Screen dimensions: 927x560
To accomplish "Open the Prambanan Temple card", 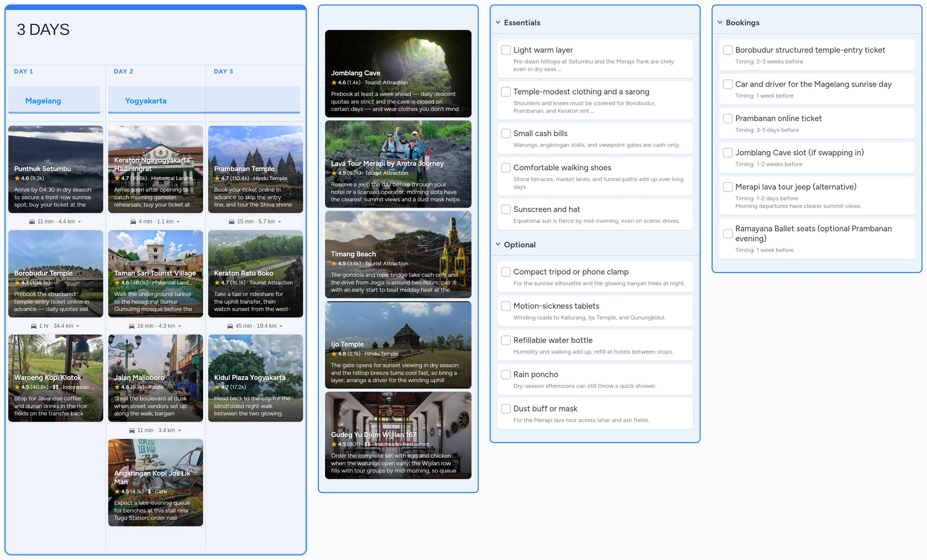I will point(256,169).
